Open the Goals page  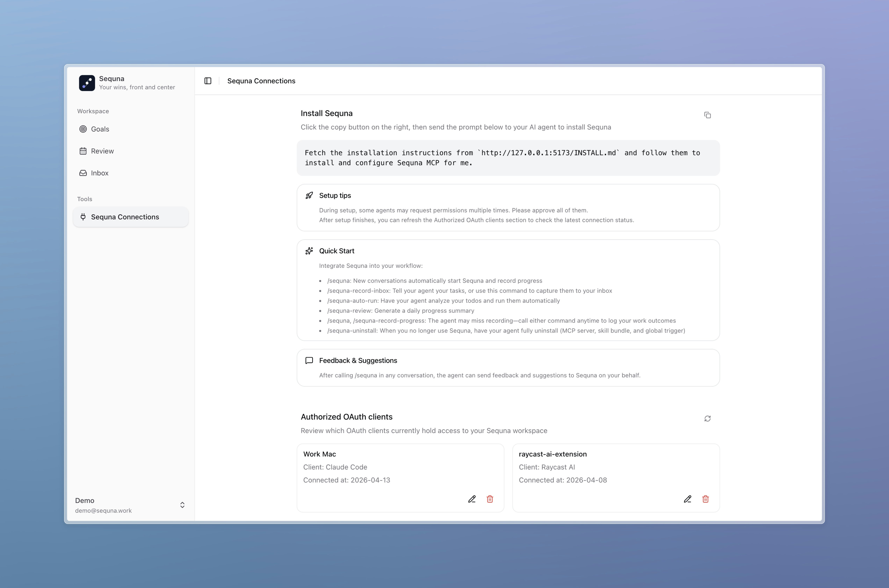click(100, 129)
